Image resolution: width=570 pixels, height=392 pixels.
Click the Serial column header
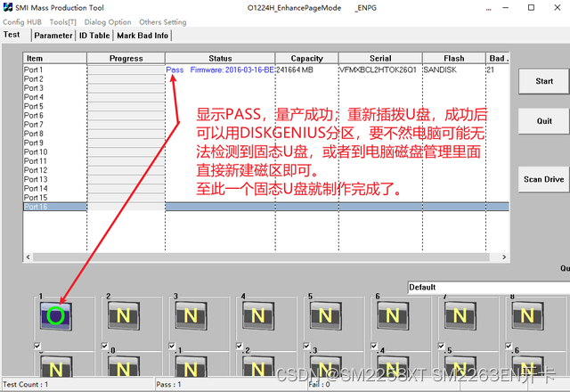point(380,58)
